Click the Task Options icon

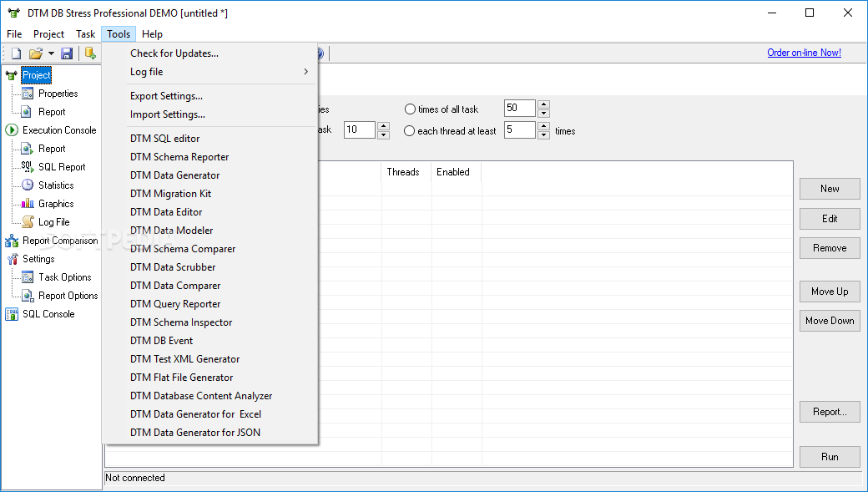27,277
